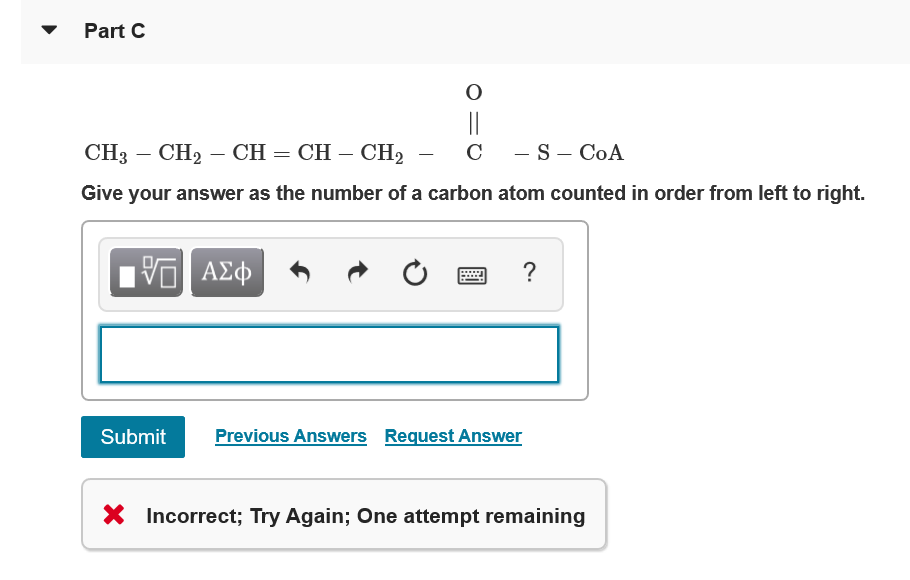Reset your answer using the circular reset icon
Viewport: 910px width, 580px height.
(414, 273)
